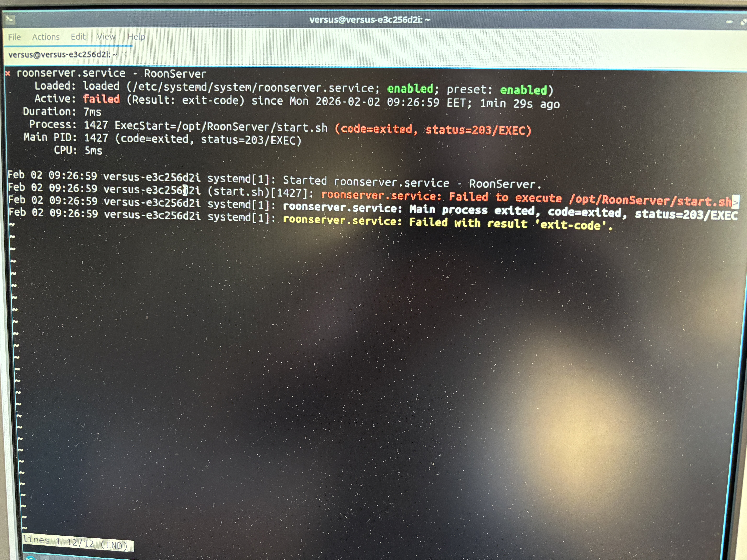Click the roonserver.service unit file path
Screen dimensions: 747x560
pyautogui.click(x=253, y=87)
